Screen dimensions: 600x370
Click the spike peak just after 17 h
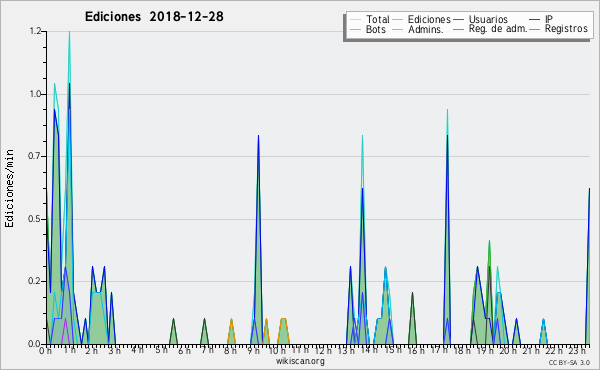tap(447, 110)
